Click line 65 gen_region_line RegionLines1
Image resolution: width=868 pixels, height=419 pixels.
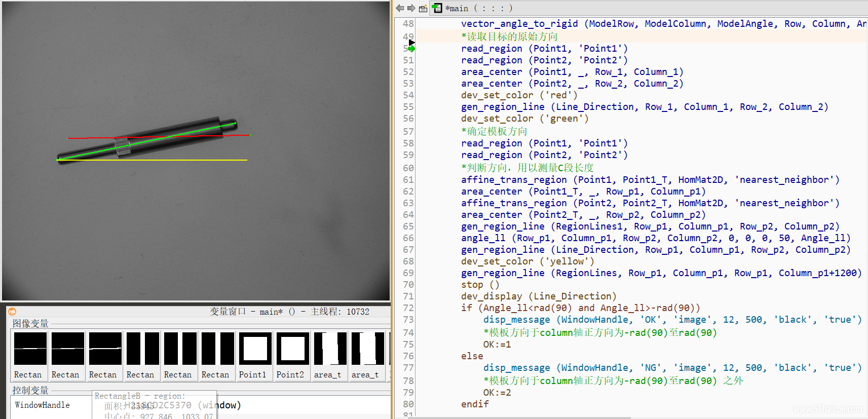650,226
